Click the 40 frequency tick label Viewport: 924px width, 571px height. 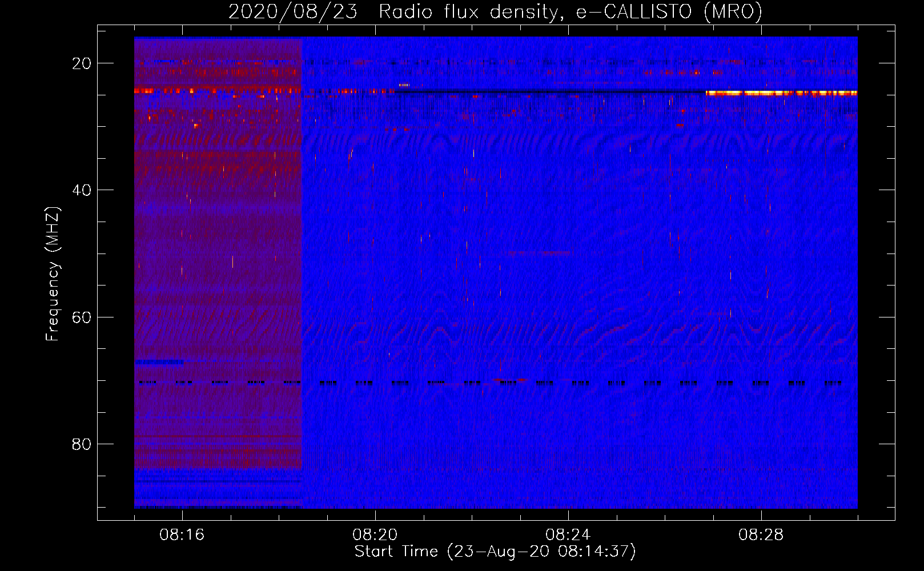82,190
